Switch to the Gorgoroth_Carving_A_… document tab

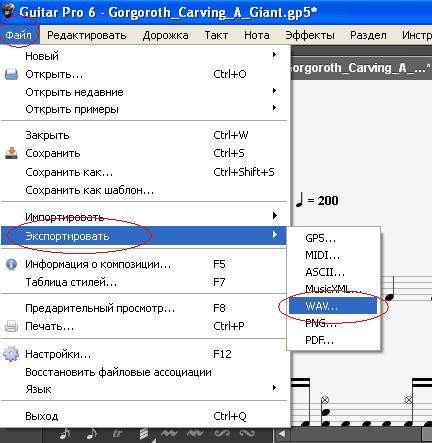pyautogui.click(x=361, y=68)
